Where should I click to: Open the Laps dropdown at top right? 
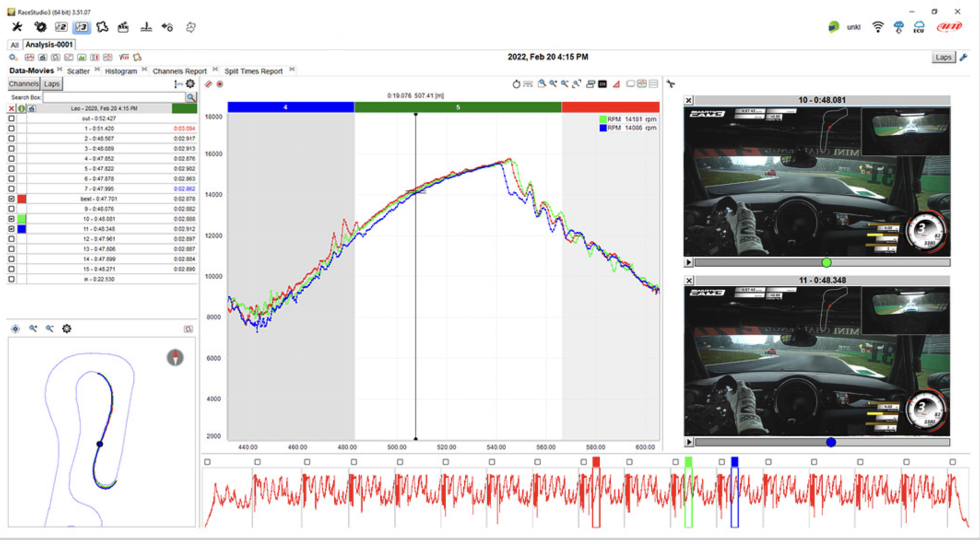943,56
